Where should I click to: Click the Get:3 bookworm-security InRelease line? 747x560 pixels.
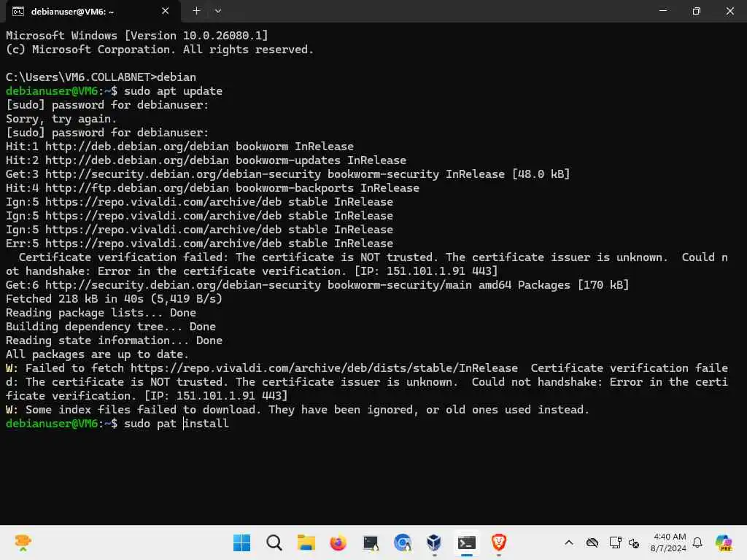click(287, 174)
